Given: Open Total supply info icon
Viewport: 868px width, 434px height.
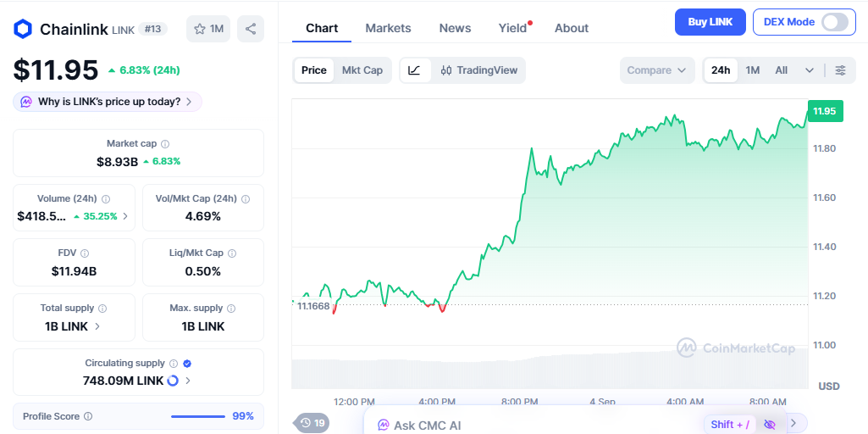Looking at the screenshot, I should coord(102,309).
